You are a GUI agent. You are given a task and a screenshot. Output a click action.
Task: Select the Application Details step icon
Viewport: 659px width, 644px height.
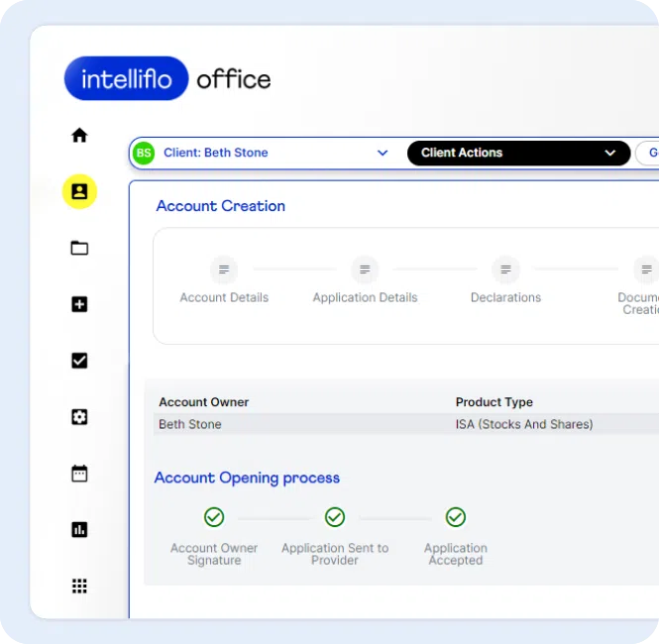(x=365, y=269)
